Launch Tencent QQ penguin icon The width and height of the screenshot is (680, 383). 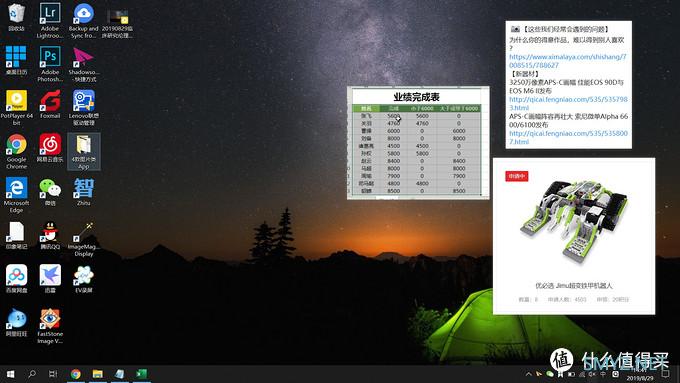coord(50,235)
